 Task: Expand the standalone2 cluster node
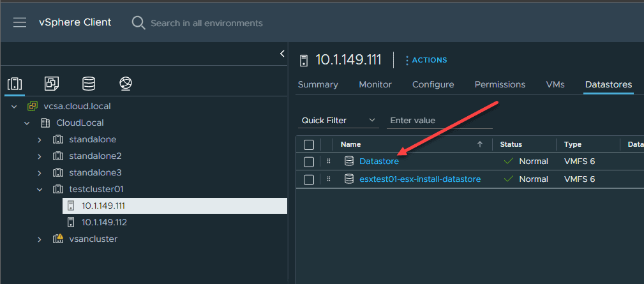(x=40, y=156)
